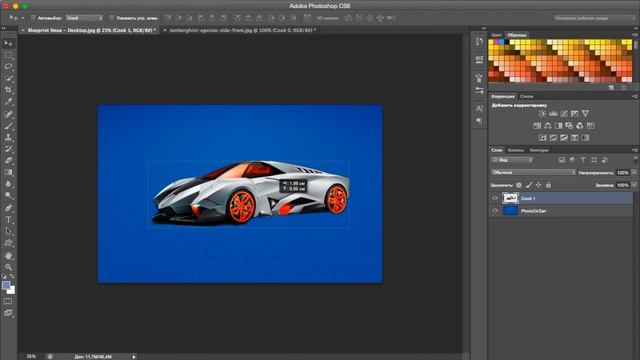Screen dimensions: 640x360
Task: Select the Brush tool
Action: pyautogui.click(x=8, y=126)
